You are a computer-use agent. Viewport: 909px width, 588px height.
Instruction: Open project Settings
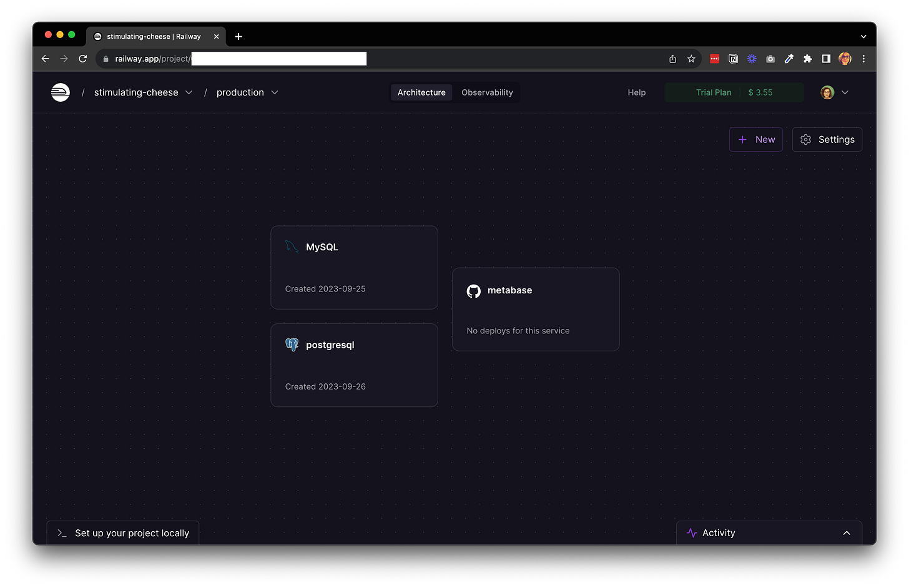tap(827, 140)
